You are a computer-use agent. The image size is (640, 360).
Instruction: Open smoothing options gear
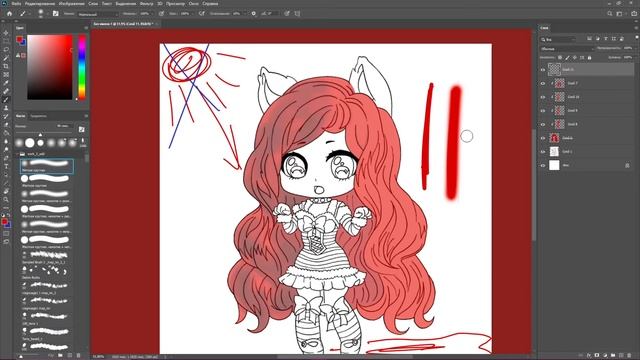click(x=253, y=13)
